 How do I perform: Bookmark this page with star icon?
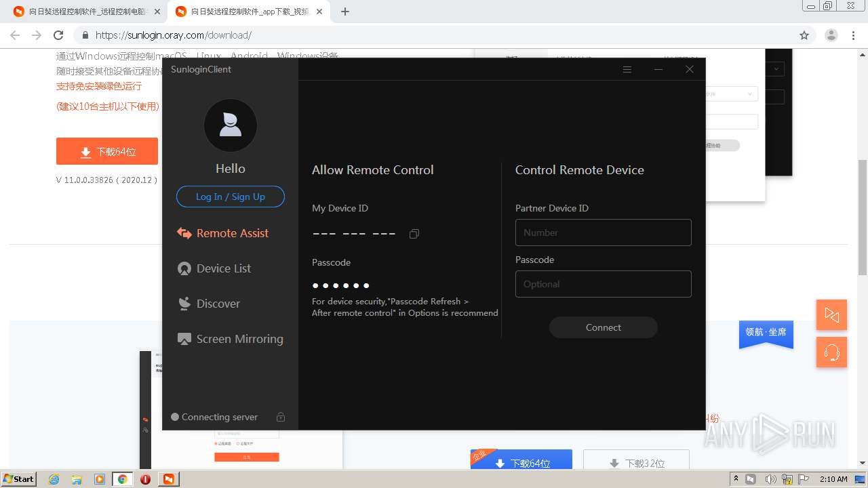click(804, 35)
